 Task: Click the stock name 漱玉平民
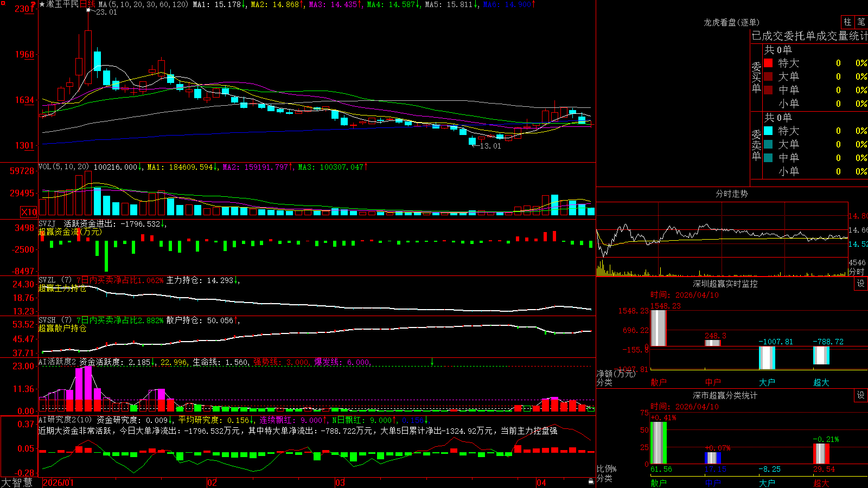coord(62,4)
